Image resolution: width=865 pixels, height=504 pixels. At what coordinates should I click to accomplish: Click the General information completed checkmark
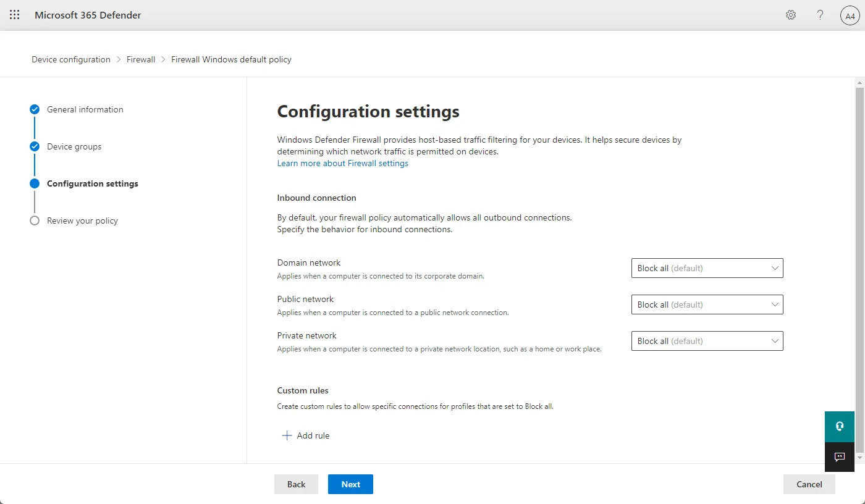[35, 109]
